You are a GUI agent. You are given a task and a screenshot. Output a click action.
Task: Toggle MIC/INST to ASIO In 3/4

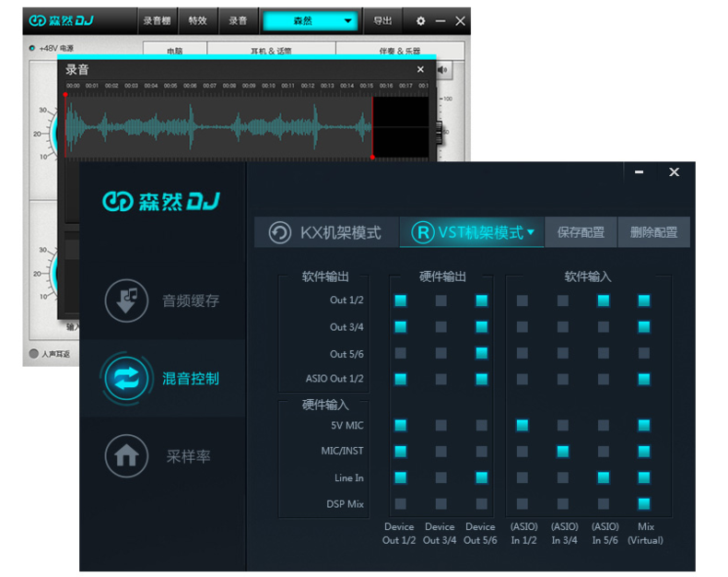563,451
